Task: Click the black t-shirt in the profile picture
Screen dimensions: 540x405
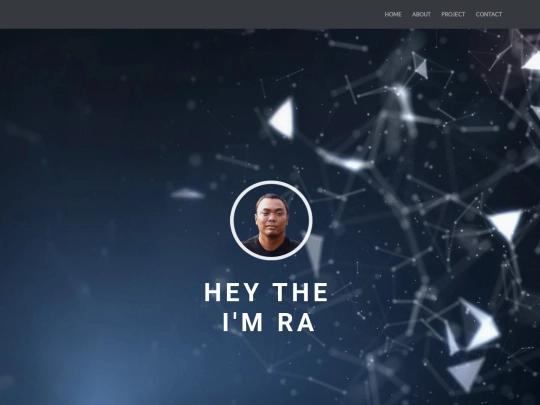Action: click(x=271, y=246)
